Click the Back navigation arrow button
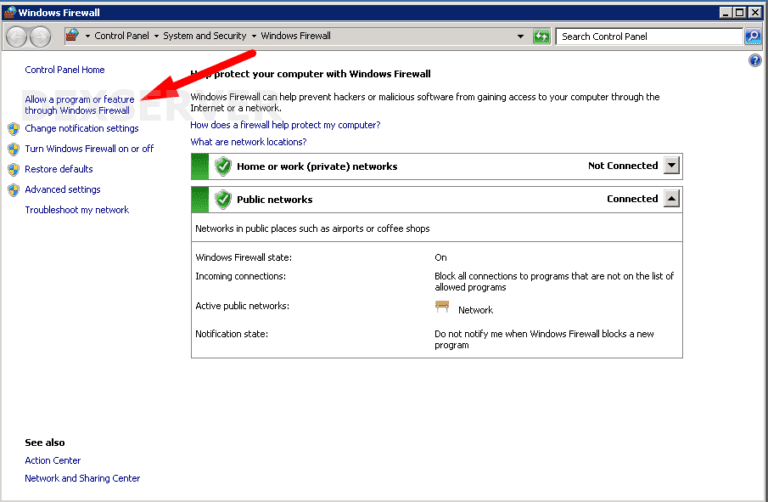 point(17,36)
